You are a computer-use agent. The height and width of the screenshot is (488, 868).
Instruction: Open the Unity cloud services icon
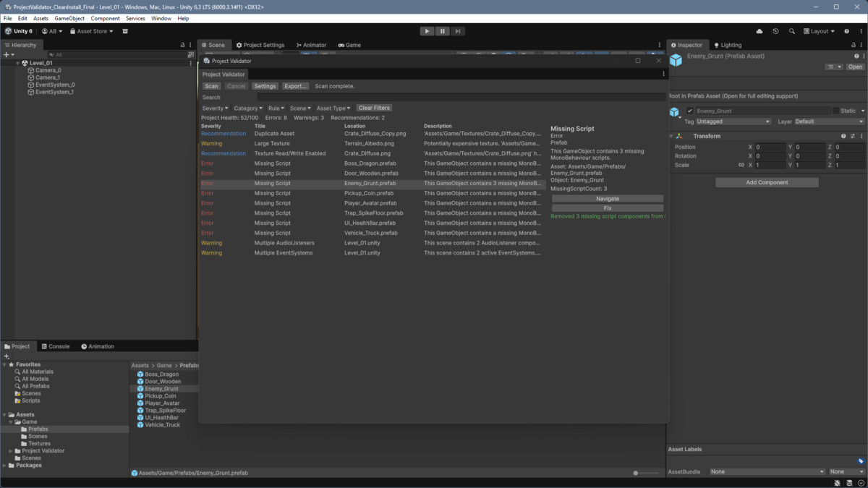point(759,31)
